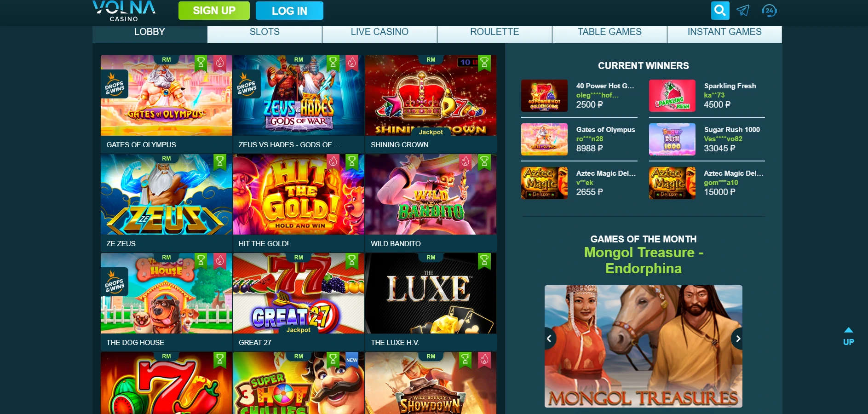This screenshot has width=868, height=414.
Task: Click Drops & Wins badge on Dog House
Action: (115, 282)
